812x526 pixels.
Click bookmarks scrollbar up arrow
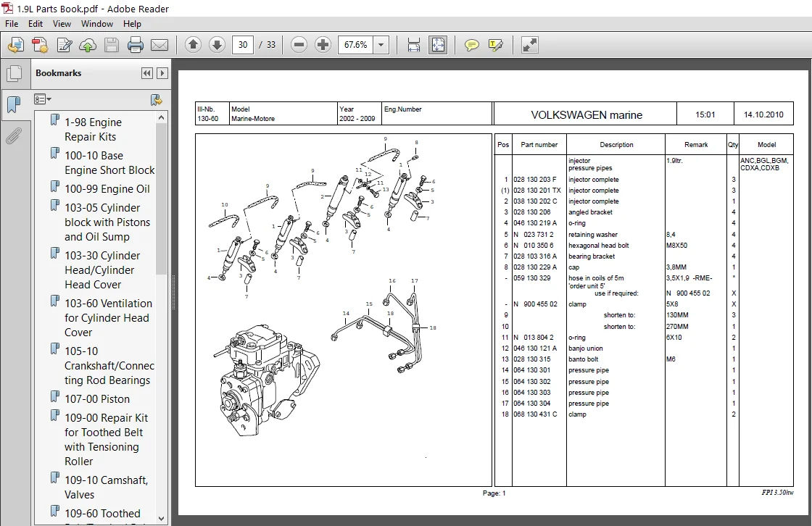[x=161, y=117]
